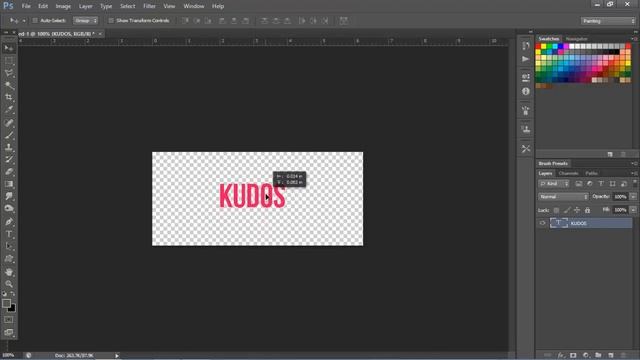
Task: Open the History panel icon
Action: click(x=526, y=46)
